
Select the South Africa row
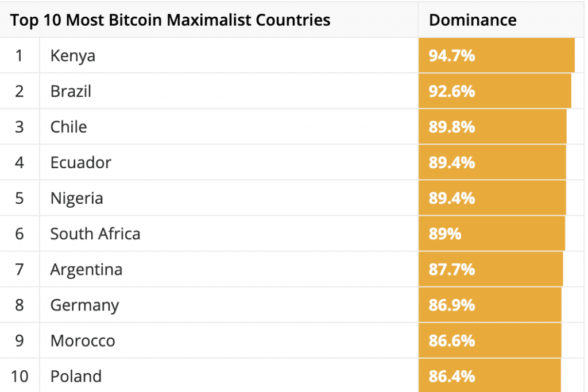95,234
